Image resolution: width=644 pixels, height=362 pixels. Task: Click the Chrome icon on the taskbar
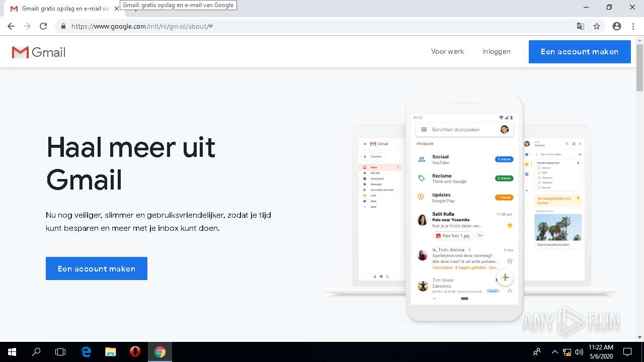point(160,352)
